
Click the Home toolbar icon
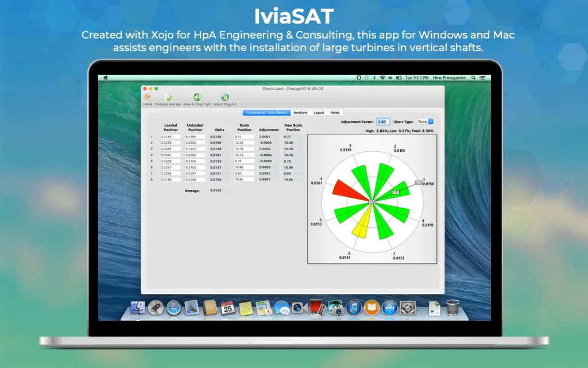click(148, 97)
